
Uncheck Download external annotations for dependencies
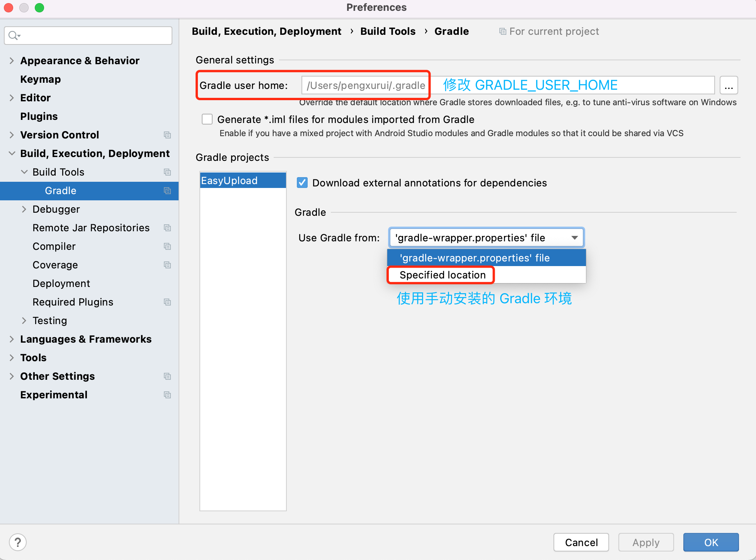[302, 183]
